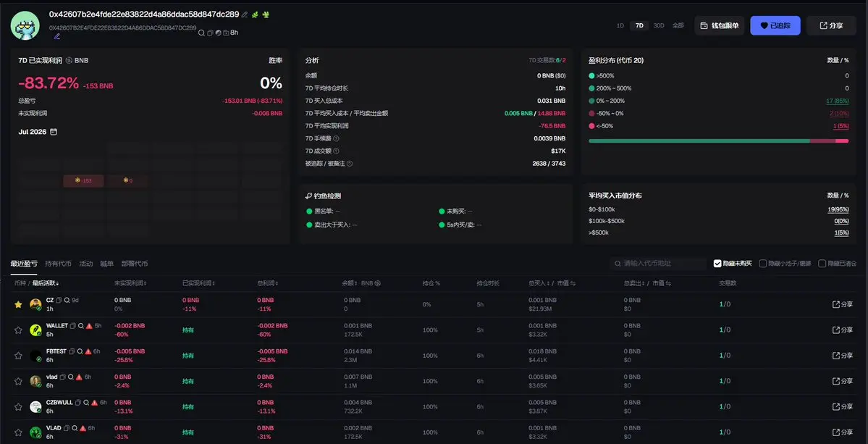Copy the FBTEST token address
This screenshot has height=444, width=868.
pyautogui.click(x=72, y=351)
